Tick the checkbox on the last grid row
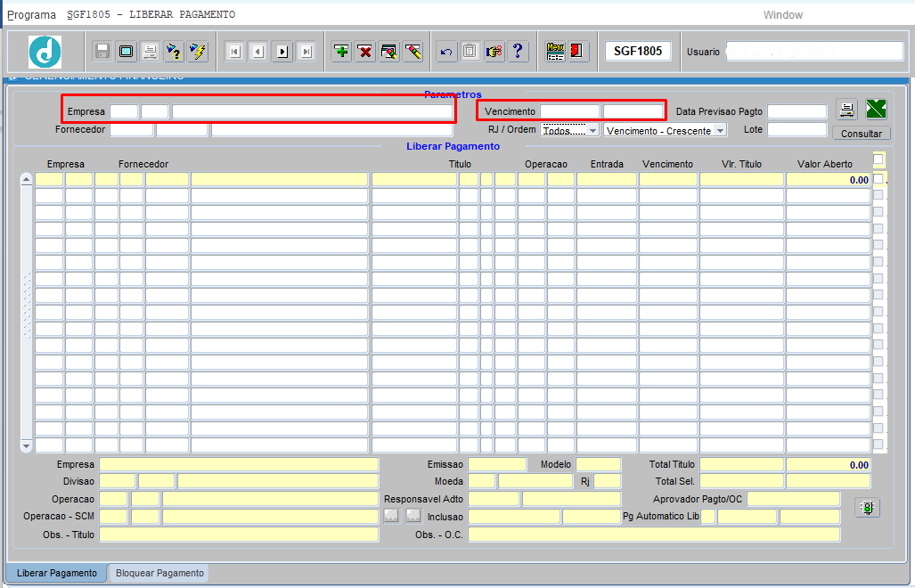 (x=878, y=445)
